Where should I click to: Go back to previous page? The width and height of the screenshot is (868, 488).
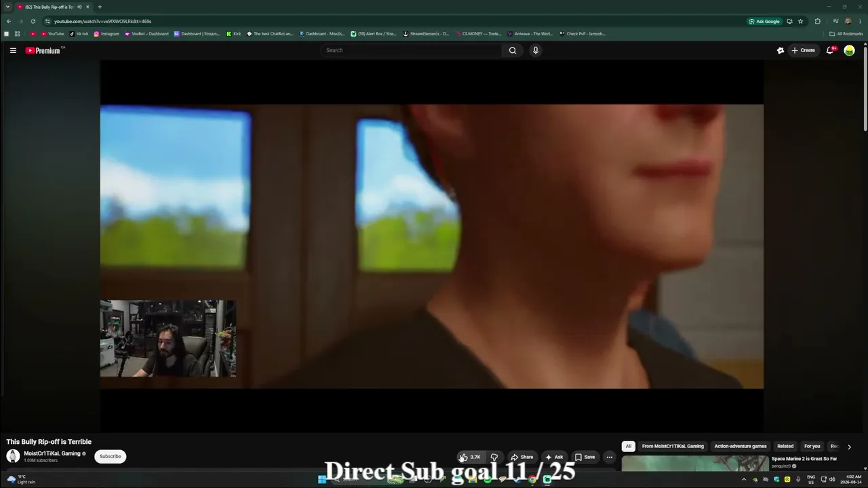pos(9,21)
